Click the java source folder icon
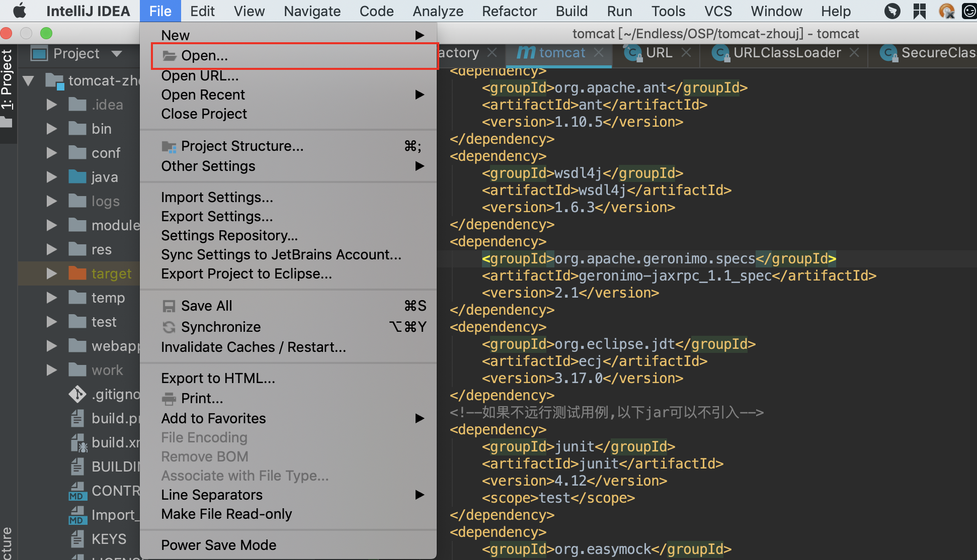The height and width of the screenshot is (560, 977). pyautogui.click(x=77, y=176)
